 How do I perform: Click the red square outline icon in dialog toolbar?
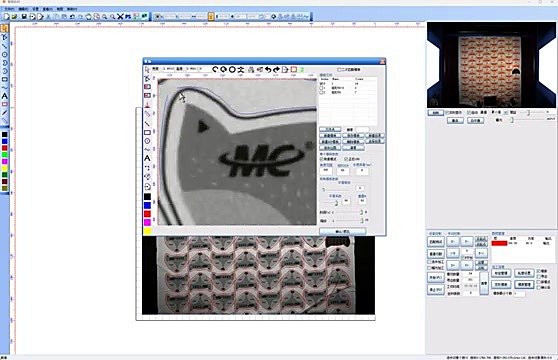click(x=294, y=69)
